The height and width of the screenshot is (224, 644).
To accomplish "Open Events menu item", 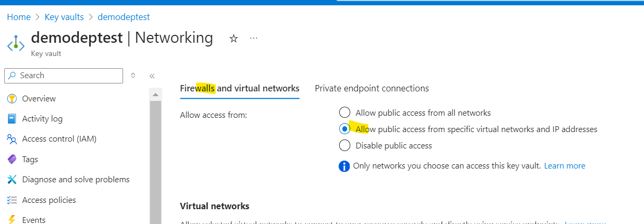I will (34, 220).
